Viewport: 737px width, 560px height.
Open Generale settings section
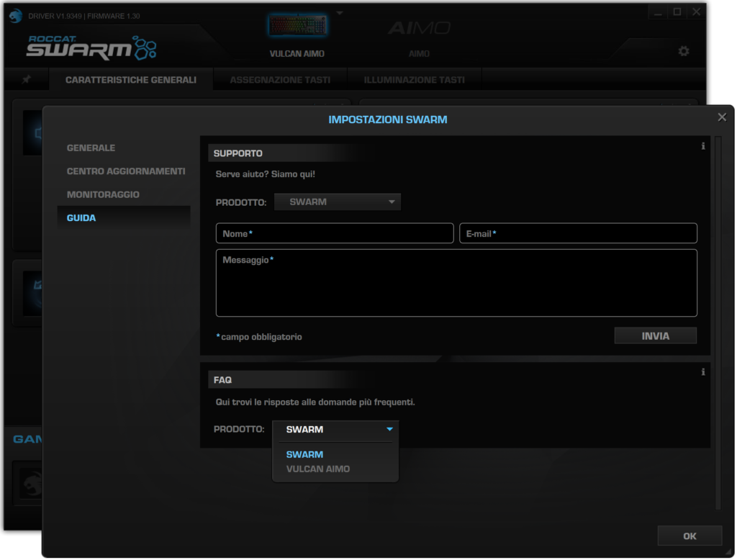91,148
